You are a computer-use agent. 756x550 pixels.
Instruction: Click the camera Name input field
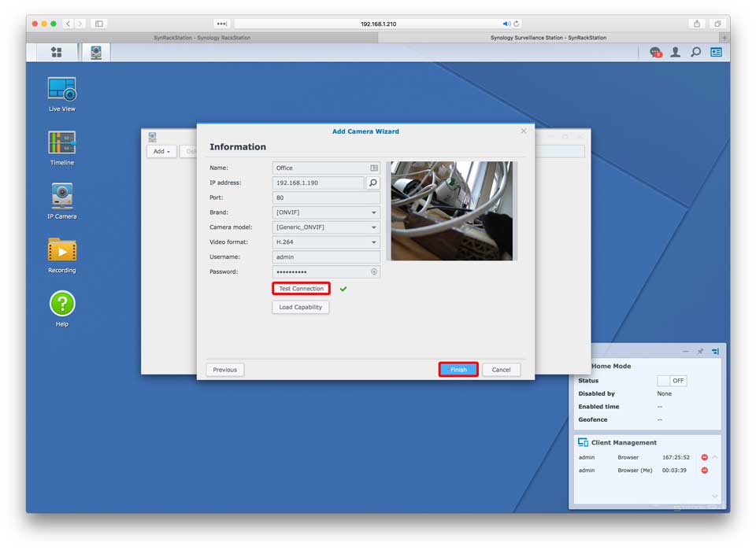point(321,168)
